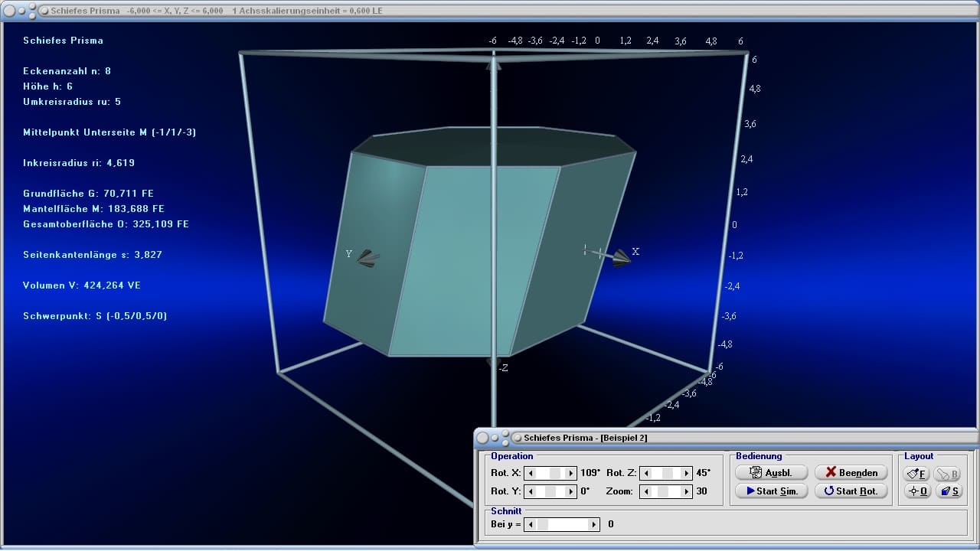Click the Rot. Y scrollbar thumb
980x551 pixels.
[x=550, y=491]
